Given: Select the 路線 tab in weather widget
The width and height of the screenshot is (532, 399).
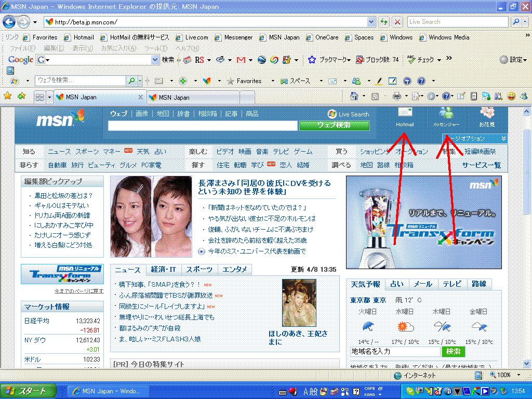Looking at the screenshot, I should click(478, 284).
